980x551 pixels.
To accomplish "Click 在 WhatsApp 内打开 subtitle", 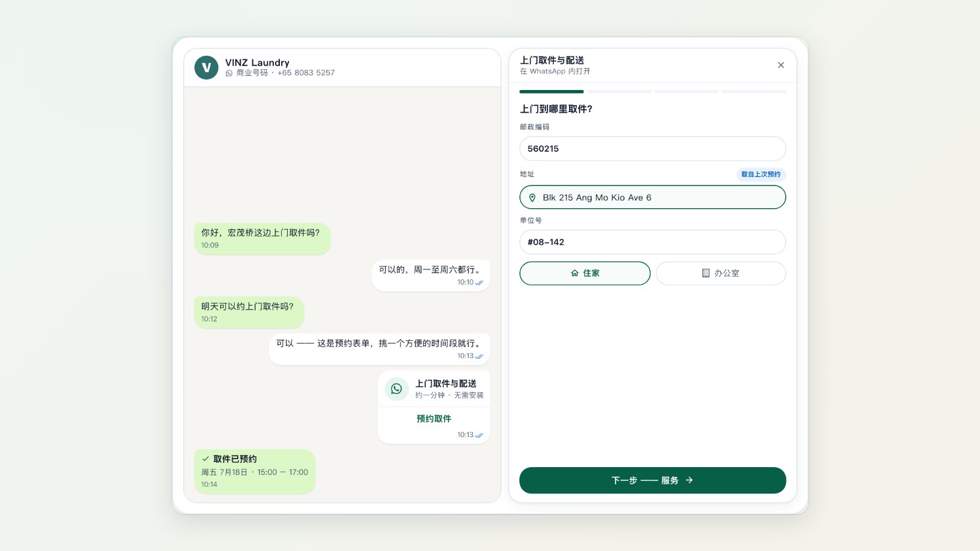I will point(555,72).
